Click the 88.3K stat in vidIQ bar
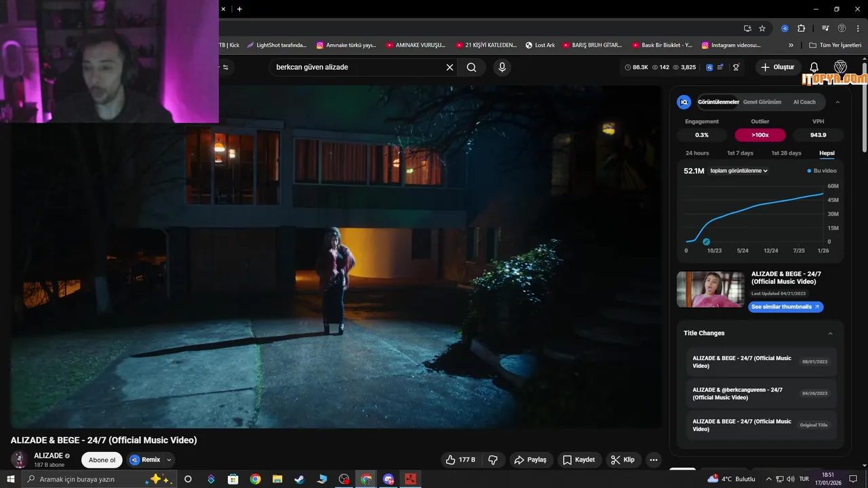868x488 pixels. (636, 67)
